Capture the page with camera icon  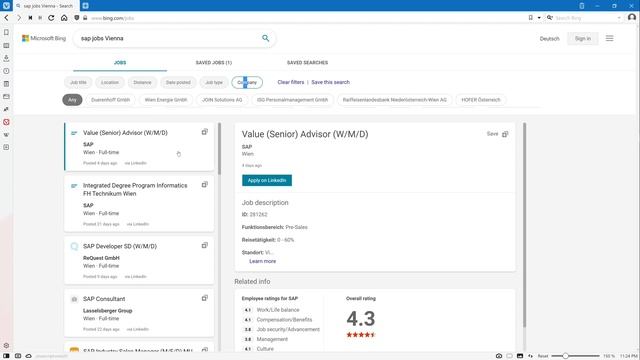[x=499, y=356]
